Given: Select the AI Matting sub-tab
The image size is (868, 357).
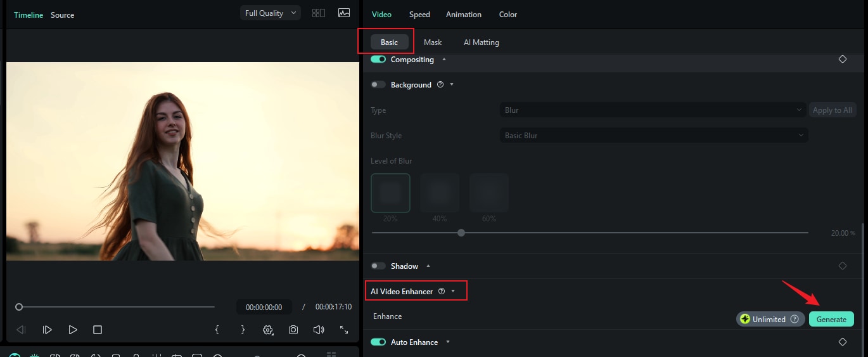Looking at the screenshot, I should (482, 42).
